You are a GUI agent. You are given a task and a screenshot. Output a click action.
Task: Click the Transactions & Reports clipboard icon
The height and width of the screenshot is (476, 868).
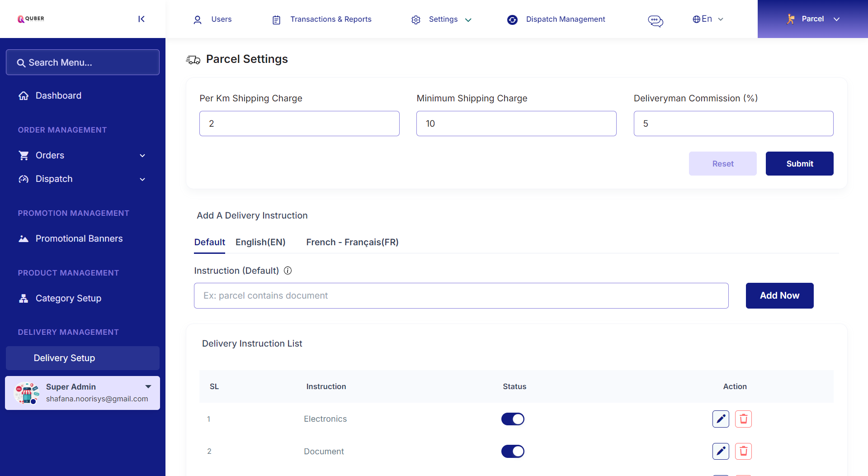point(276,19)
